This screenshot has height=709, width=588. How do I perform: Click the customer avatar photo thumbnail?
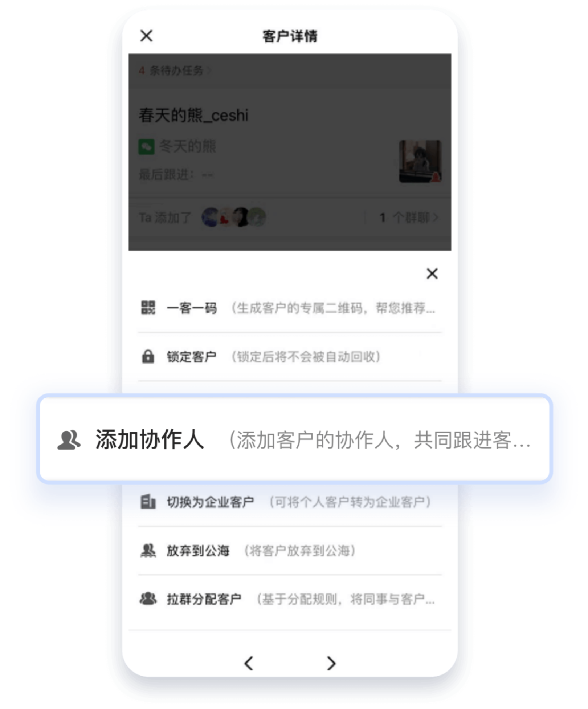pos(420,161)
